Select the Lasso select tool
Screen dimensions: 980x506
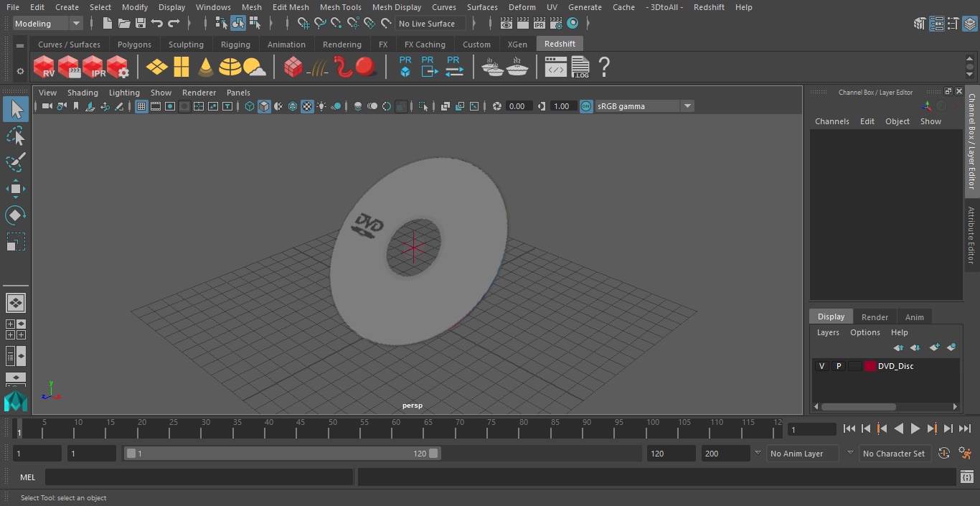coord(16,136)
